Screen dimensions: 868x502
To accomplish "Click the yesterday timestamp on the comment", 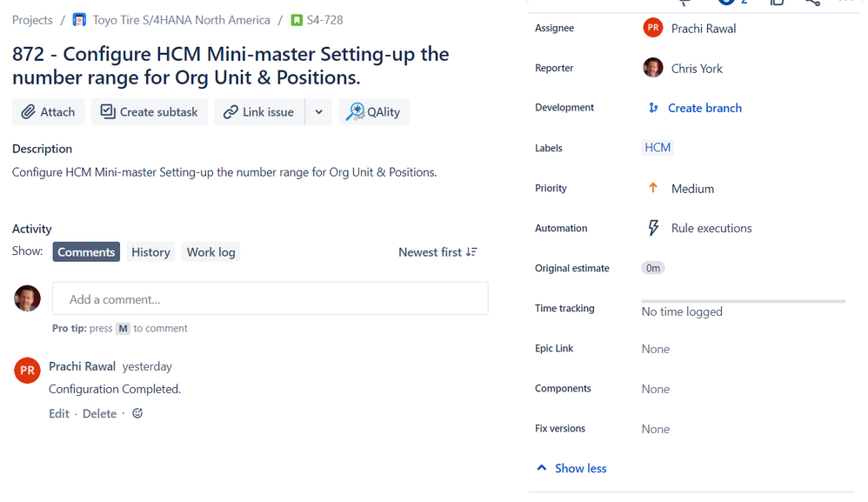I will click(147, 366).
